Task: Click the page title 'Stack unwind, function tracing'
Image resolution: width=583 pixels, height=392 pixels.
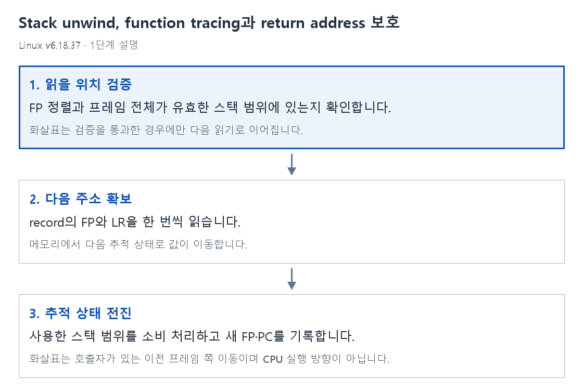Action: tap(130, 23)
